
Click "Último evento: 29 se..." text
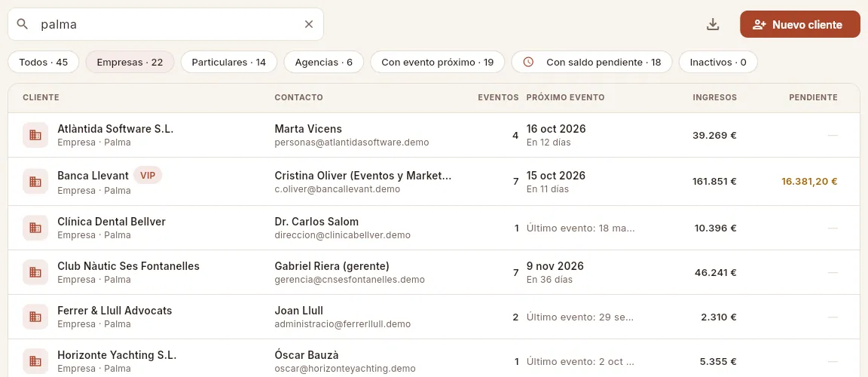point(580,317)
